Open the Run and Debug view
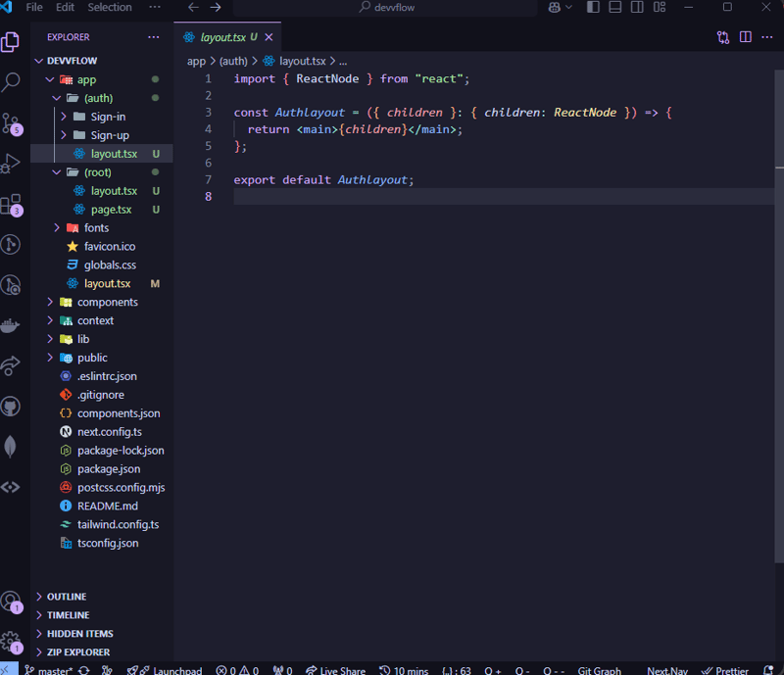 pos(11,165)
